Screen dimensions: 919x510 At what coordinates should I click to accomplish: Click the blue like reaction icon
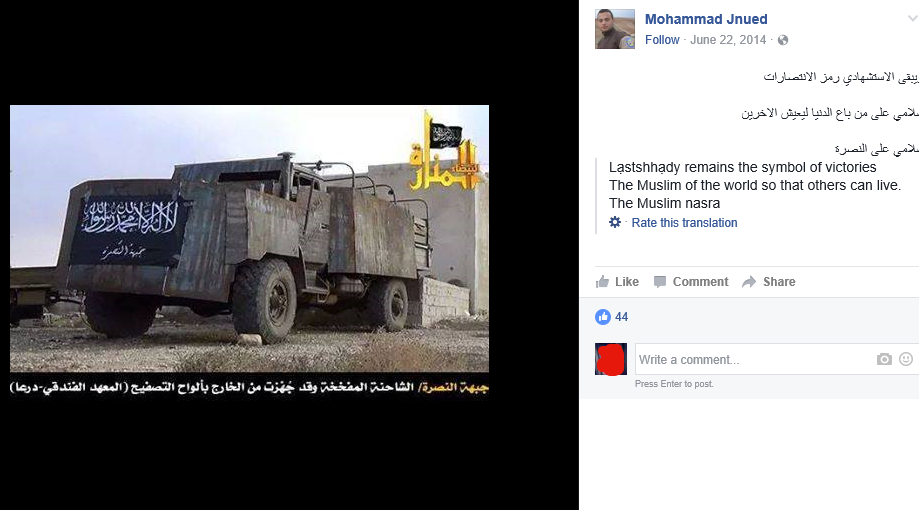pos(603,317)
